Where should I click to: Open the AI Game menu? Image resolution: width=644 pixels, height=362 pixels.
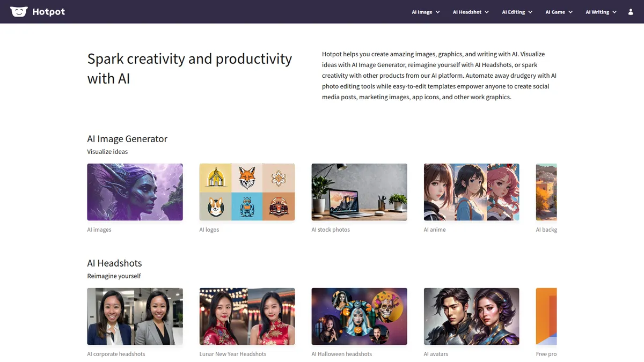pos(559,12)
